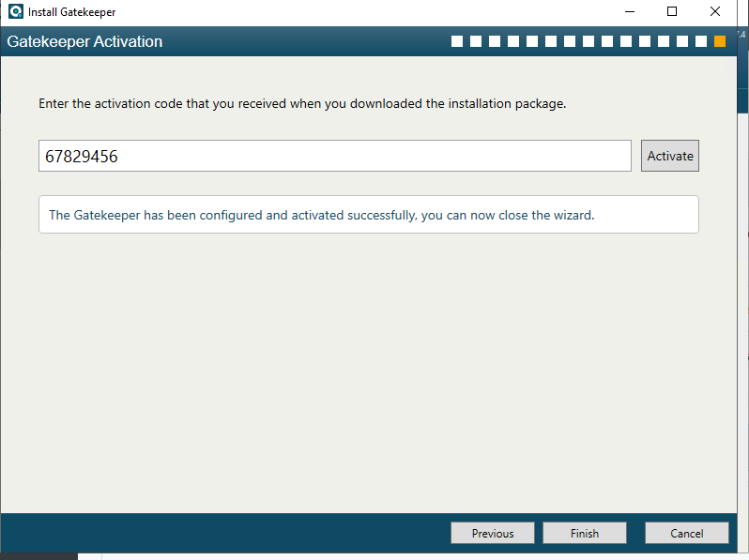The width and height of the screenshot is (749, 560).
Task: Click the fourth white progress step square
Action: 513,41
